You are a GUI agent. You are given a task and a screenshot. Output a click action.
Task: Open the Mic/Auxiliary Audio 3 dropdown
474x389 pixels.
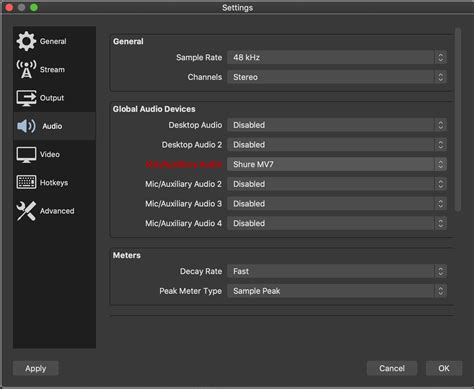(x=337, y=204)
